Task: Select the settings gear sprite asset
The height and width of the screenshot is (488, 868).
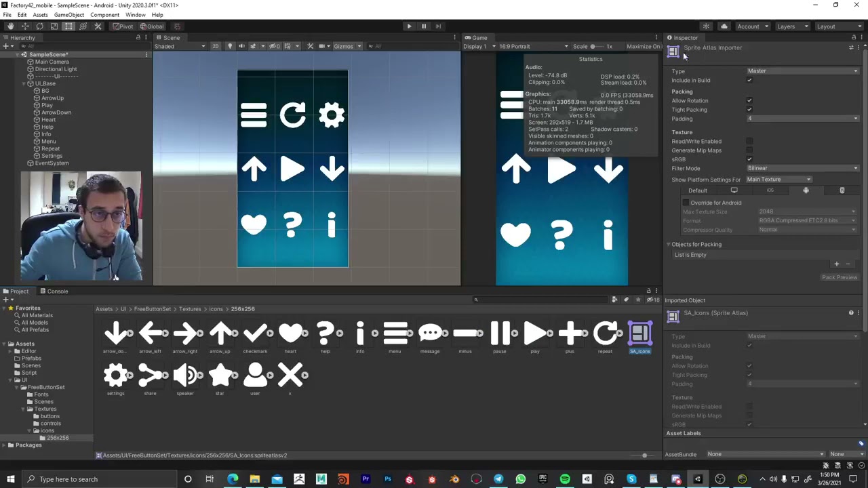Action: click(x=116, y=379)
